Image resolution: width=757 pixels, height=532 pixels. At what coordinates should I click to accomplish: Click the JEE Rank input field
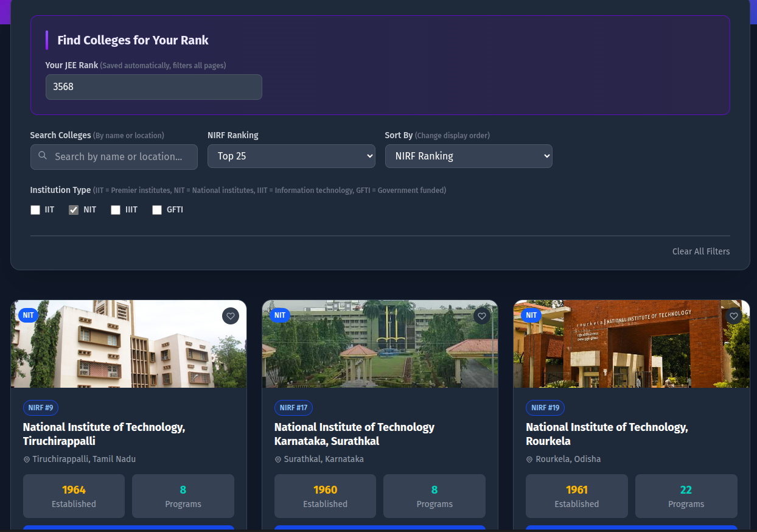click(154, 87)
